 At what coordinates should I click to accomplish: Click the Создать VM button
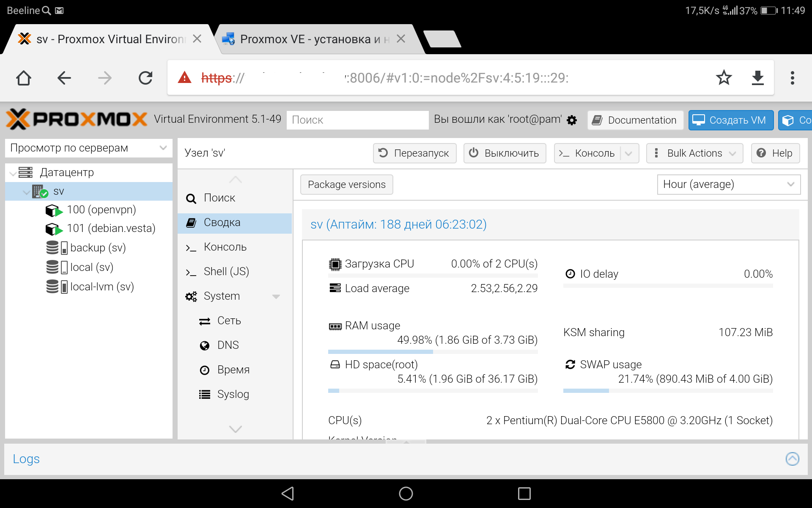pyautogui.click(x=731, y=120)
